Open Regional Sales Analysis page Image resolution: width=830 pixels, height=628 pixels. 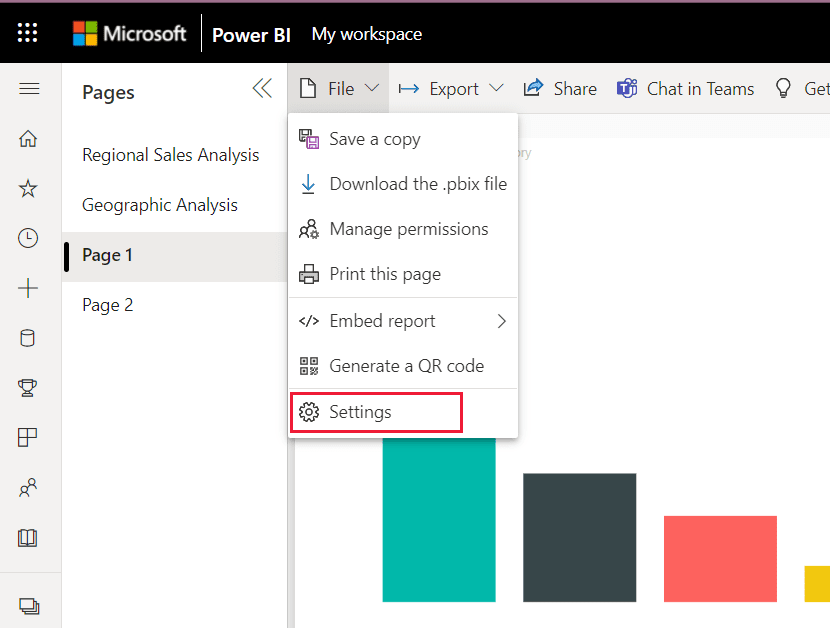[170, 155]
